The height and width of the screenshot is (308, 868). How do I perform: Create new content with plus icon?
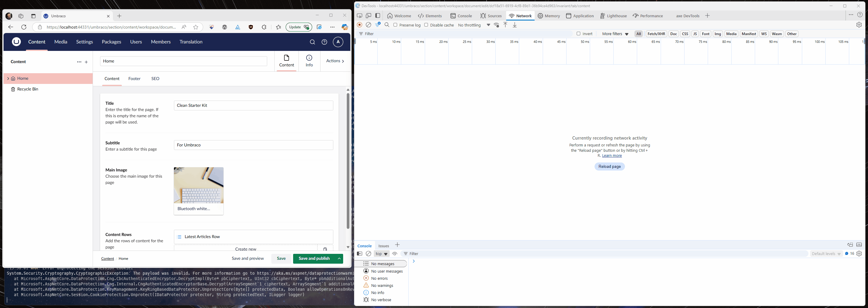[86, 62]
